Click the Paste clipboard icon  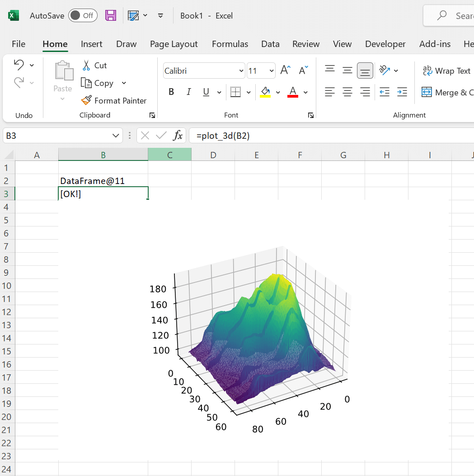tap(64, 71)
